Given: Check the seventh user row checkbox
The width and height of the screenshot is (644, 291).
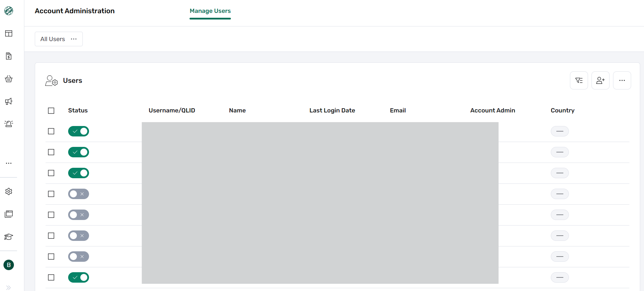Looking at the screenshot, I should click(x=51, y=257).
